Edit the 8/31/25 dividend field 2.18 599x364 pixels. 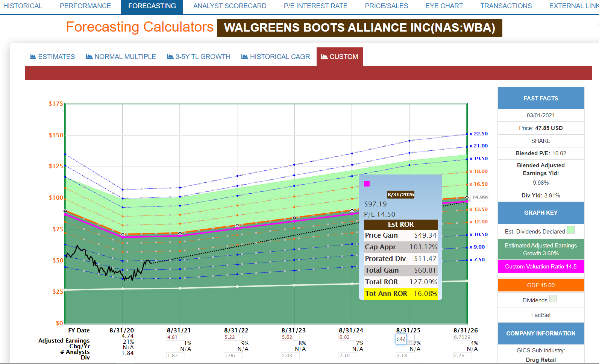click(405, 355)
